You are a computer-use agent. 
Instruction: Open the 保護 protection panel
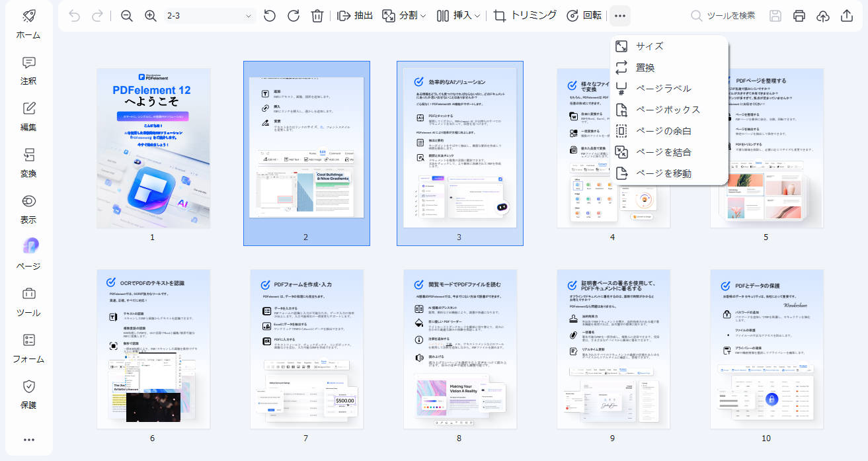point(28,394)
